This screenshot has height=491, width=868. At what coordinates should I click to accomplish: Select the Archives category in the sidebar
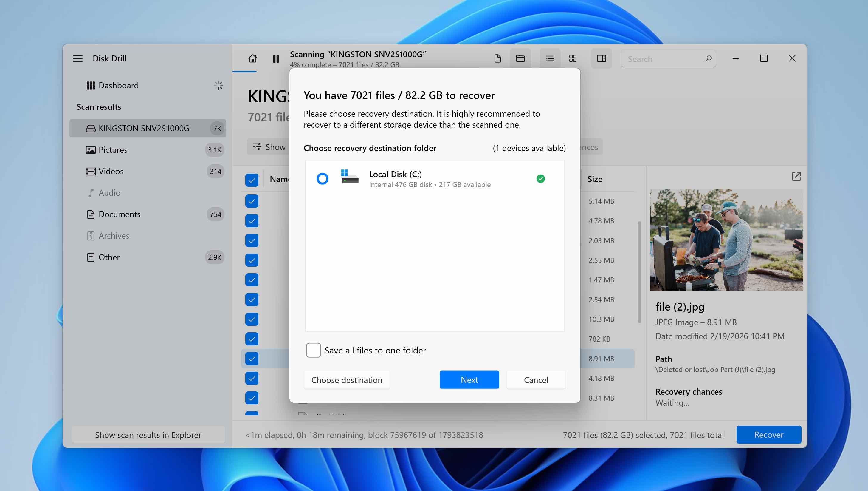[x=114, y=235]
